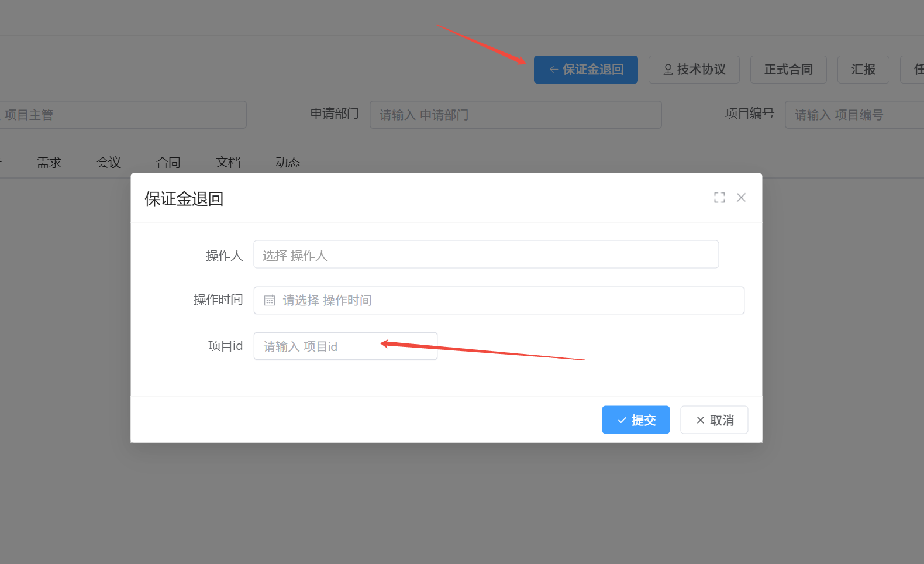Click the 项目主管 input field

[123, 115]
